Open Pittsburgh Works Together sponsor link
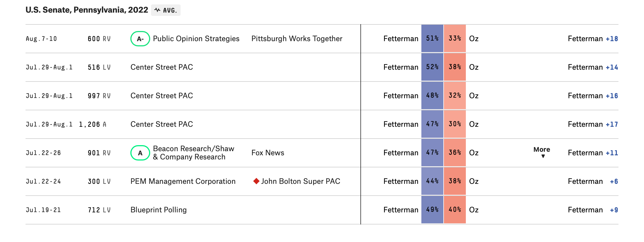 pos(297,39)
